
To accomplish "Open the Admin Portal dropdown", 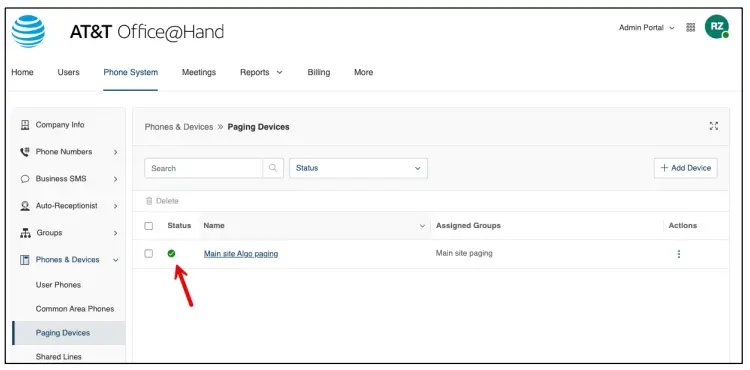I will click(x=646, y=28).
